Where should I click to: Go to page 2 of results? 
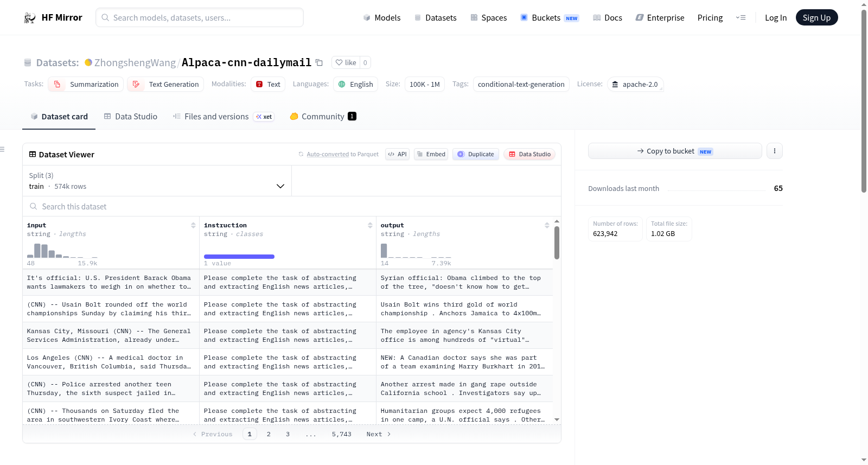tap(269, 434)
